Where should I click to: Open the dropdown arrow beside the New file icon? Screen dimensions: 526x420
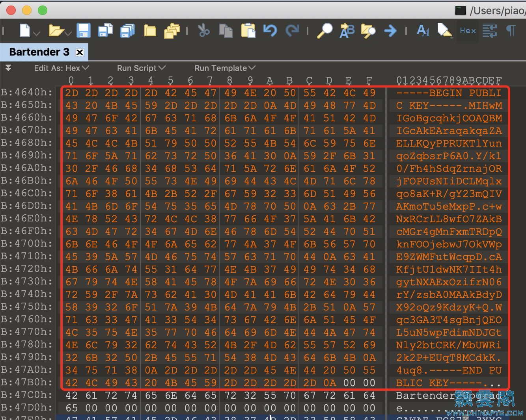(37, 34)
